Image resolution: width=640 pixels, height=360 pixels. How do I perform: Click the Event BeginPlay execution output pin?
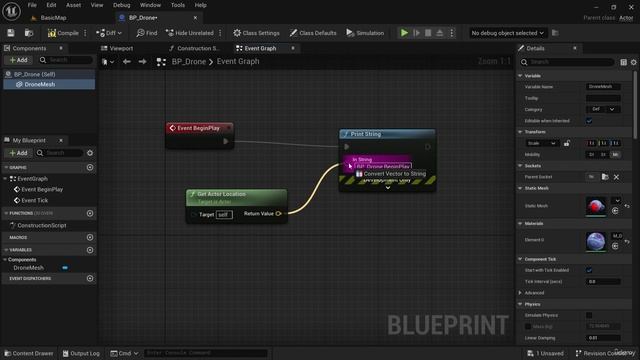click(x=226, y=141)
